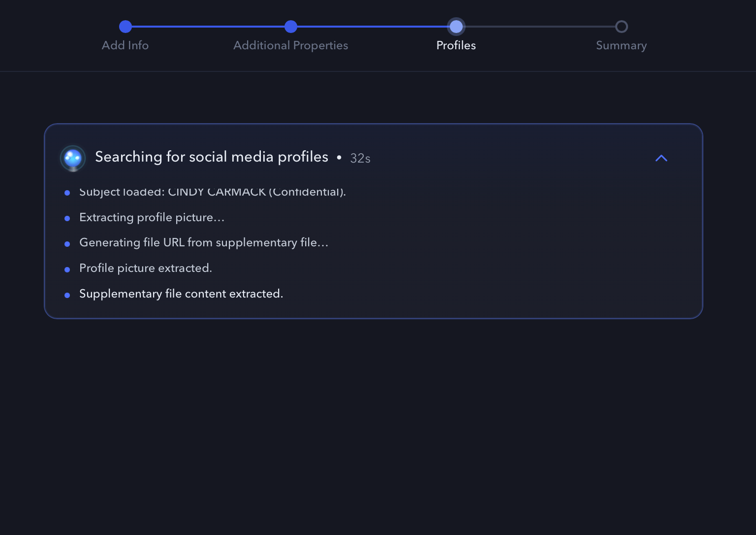
Task: Click the Add Info step circle marker
Action: [126, 27]
